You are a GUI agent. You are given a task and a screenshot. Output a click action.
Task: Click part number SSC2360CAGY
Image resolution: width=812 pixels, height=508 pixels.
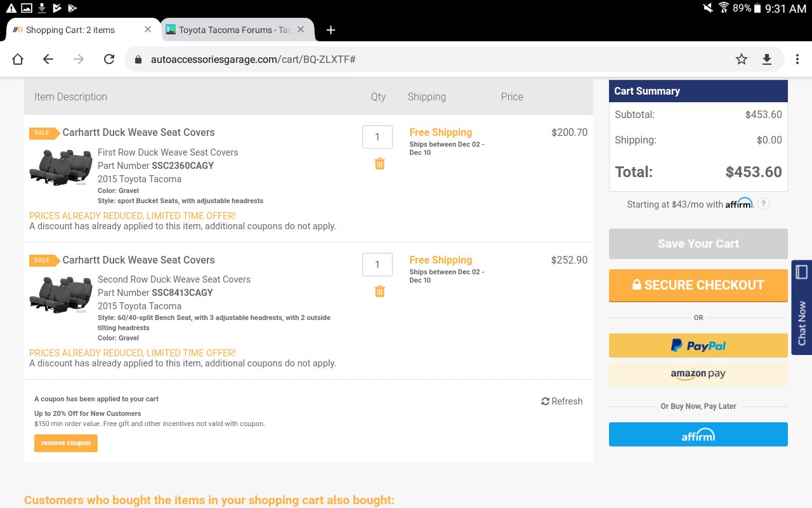183,166
